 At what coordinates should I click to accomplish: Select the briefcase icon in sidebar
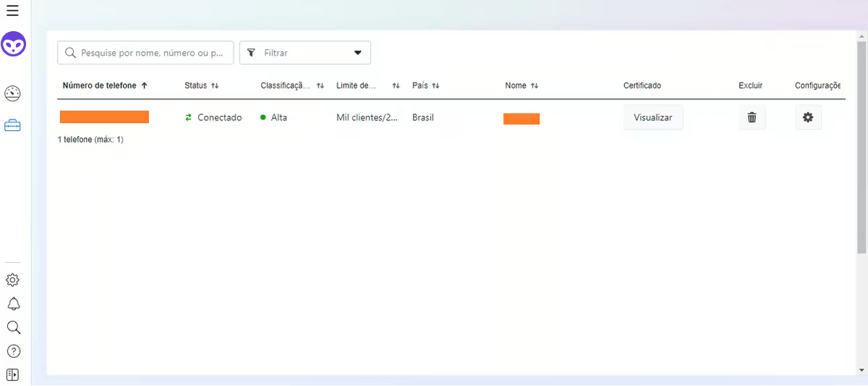[13, 126]
